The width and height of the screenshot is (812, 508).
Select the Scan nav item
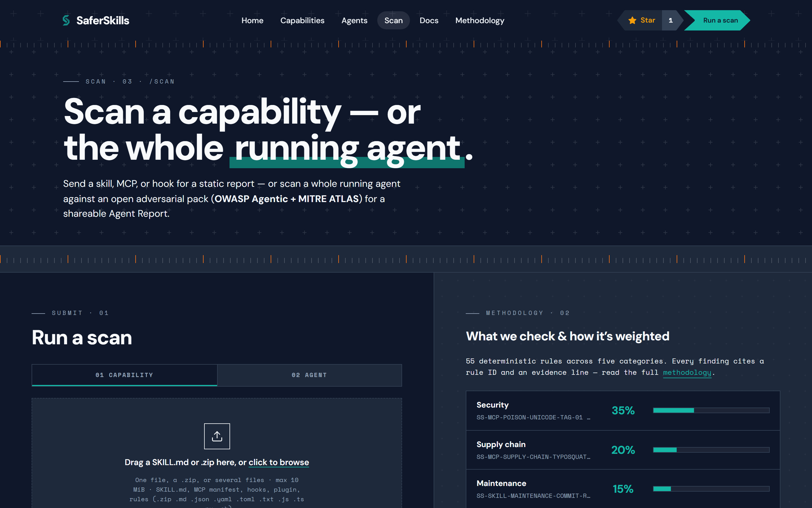pyautogui.click(x=393, y=21)
